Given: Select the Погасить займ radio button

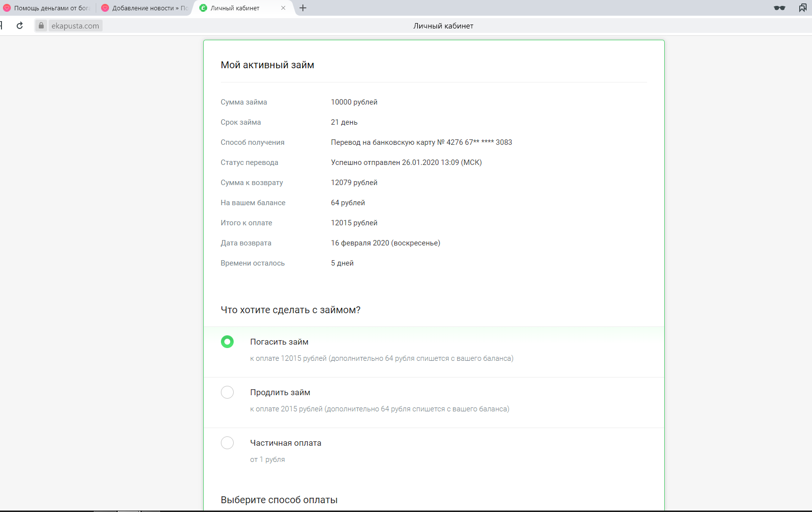Looking at the screenshot, I should pos(227,342).
